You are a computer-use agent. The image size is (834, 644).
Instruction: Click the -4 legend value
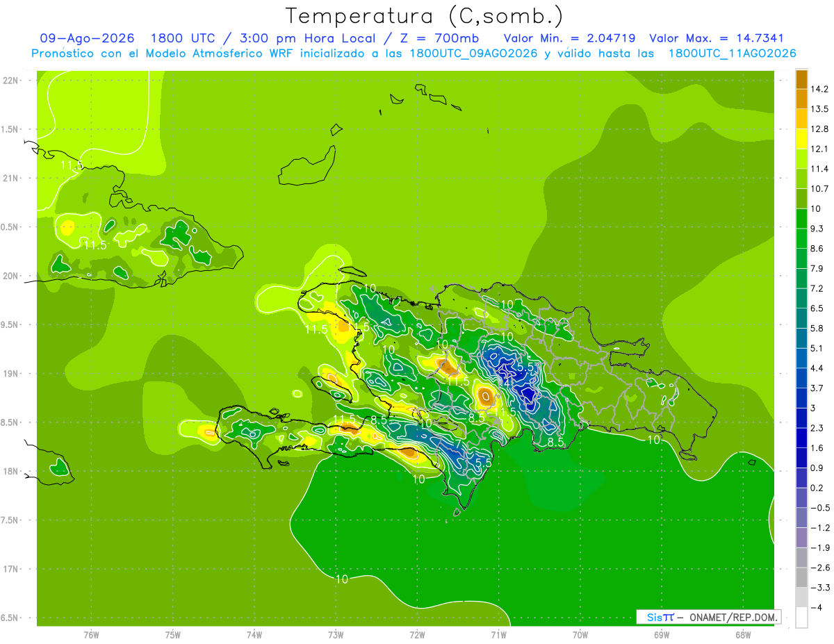pyautogui.click(x=815, y=608)
